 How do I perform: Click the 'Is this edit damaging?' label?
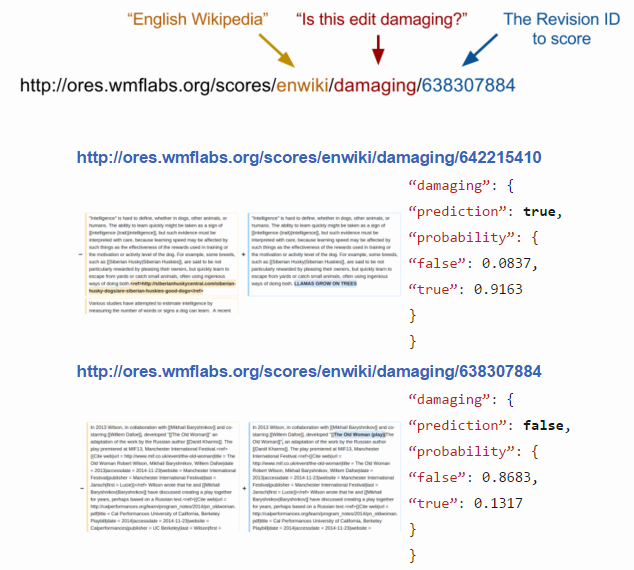[x=382, y=19]
